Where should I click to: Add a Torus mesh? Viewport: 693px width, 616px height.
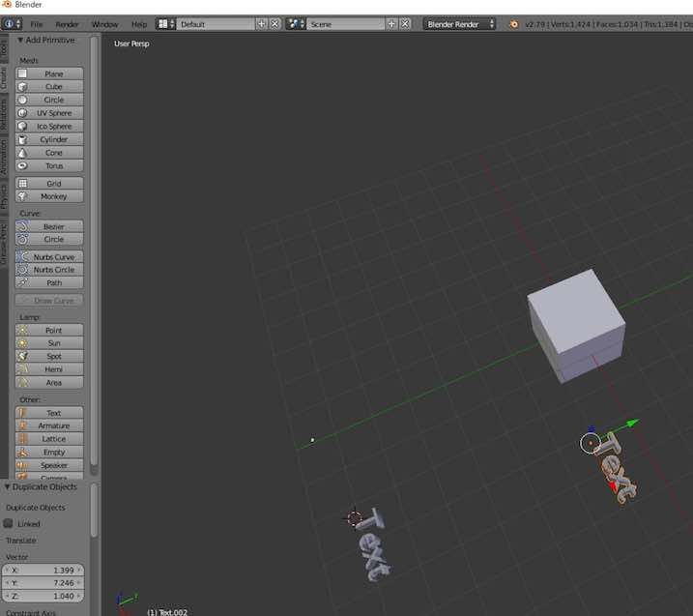tap(49, 165)
